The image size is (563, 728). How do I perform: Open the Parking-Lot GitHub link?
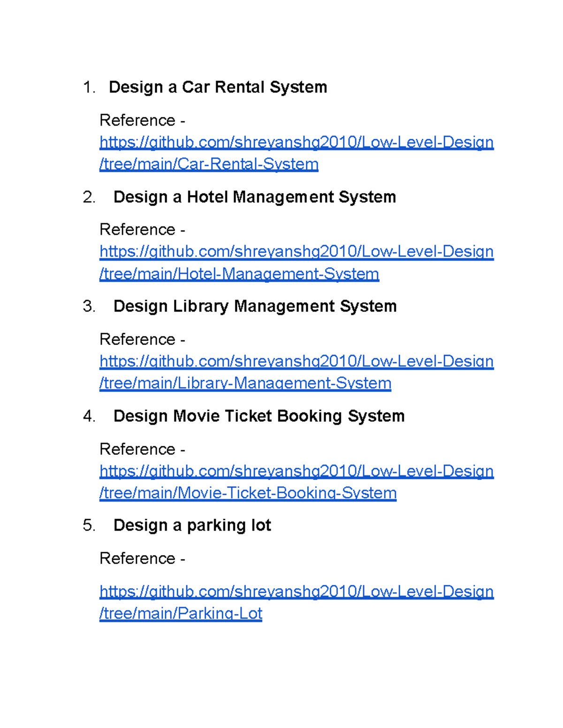[297, 602]
